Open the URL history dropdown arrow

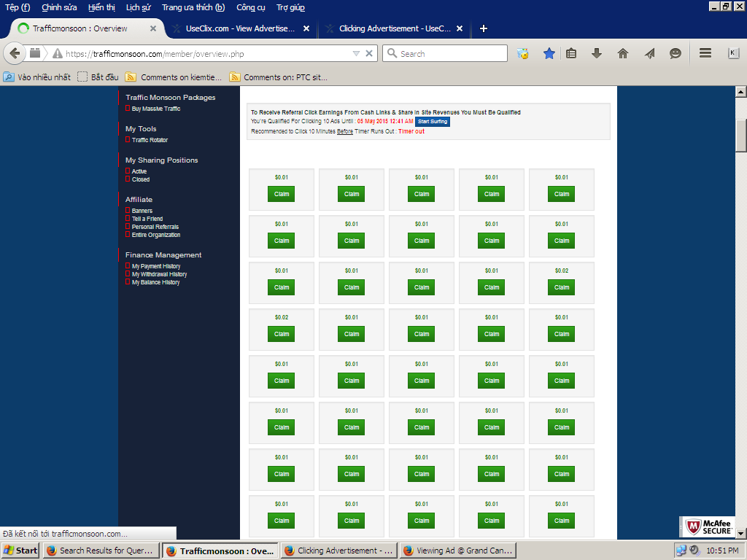tap(356, 53)
